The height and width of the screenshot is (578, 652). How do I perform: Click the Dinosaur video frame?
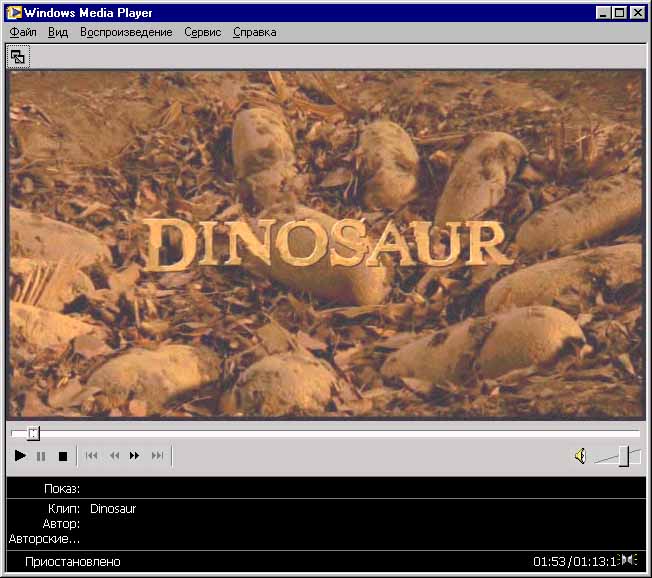pos(326,244)
